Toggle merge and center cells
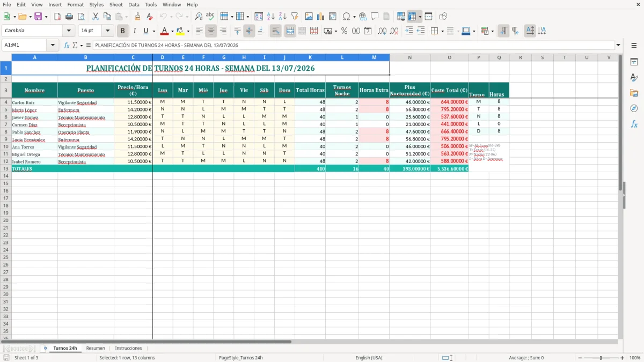The width and height of the screenshot is (644, 362). click(x=290, y=31)
